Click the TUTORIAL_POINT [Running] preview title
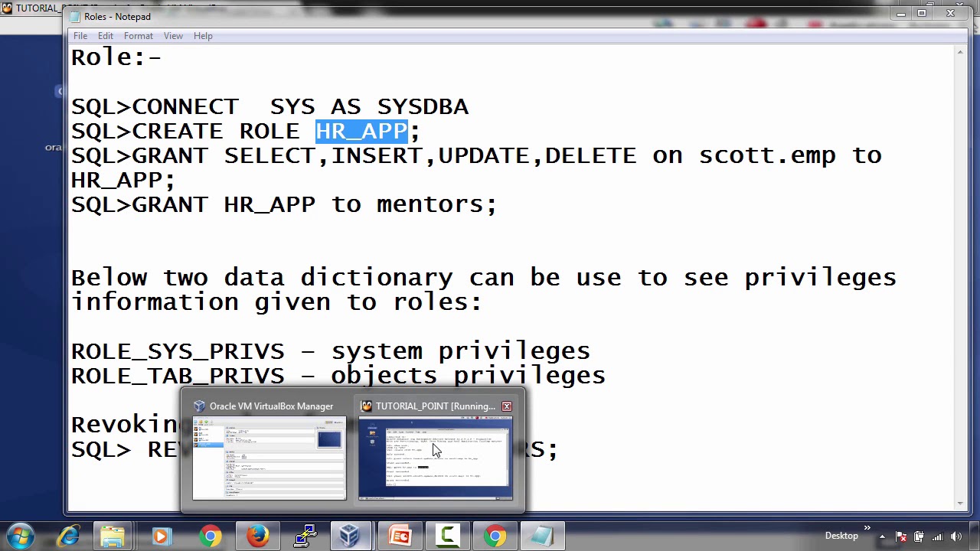This screenshot has width=980, height=551. point(436,406)
